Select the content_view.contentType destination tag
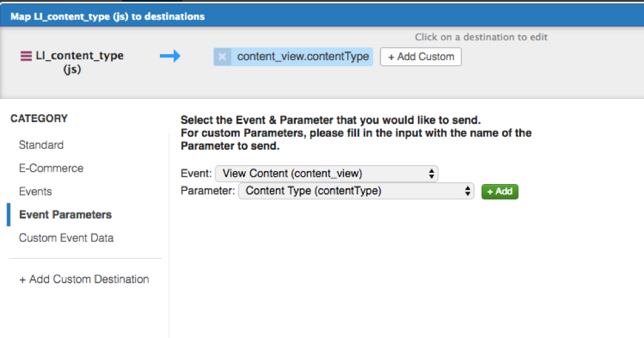This screenshot has height=338, width=644. pos(303,57)
